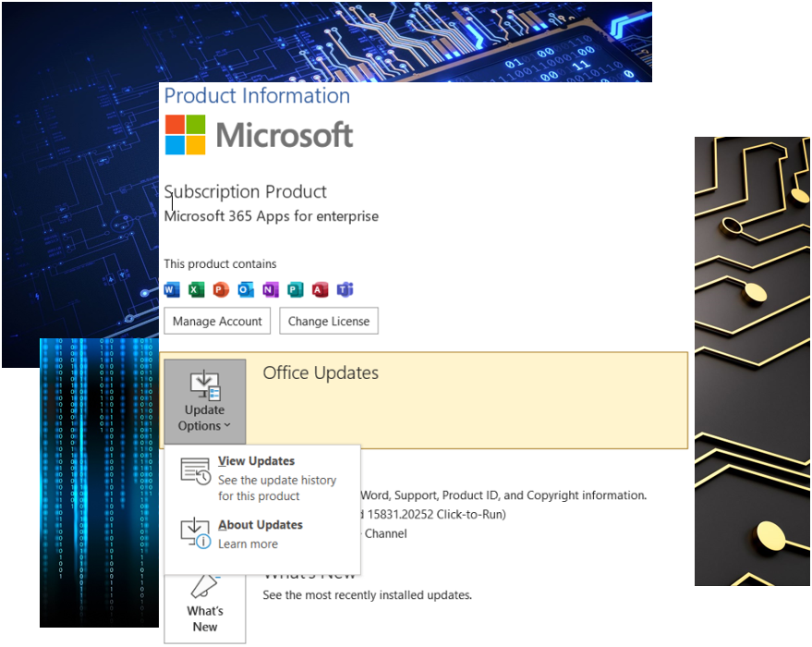Select About Updates menu entry
The width and height of the screenshot is (812, 647).
coord(262,533)
